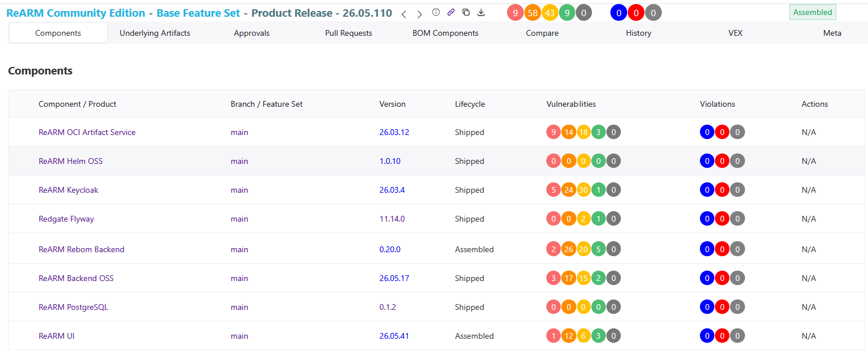Switch to the Pull Requests tab

tap(349, 33)
